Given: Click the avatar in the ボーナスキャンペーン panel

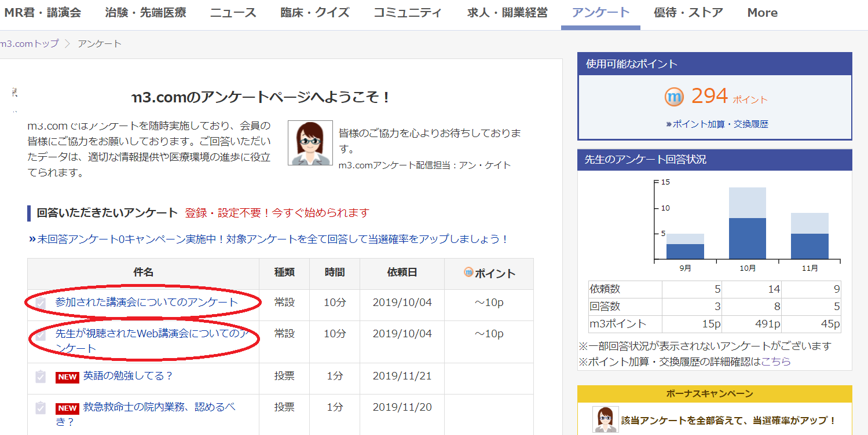Looking at the screenshot, I should pyautogui.click(x=606, y=420).
